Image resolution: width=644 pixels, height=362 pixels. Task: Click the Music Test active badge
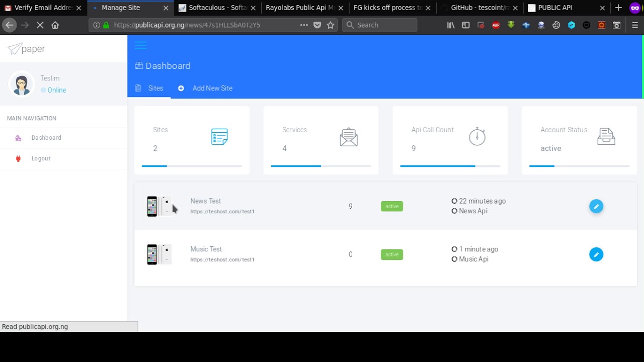(x=392, y=254)
